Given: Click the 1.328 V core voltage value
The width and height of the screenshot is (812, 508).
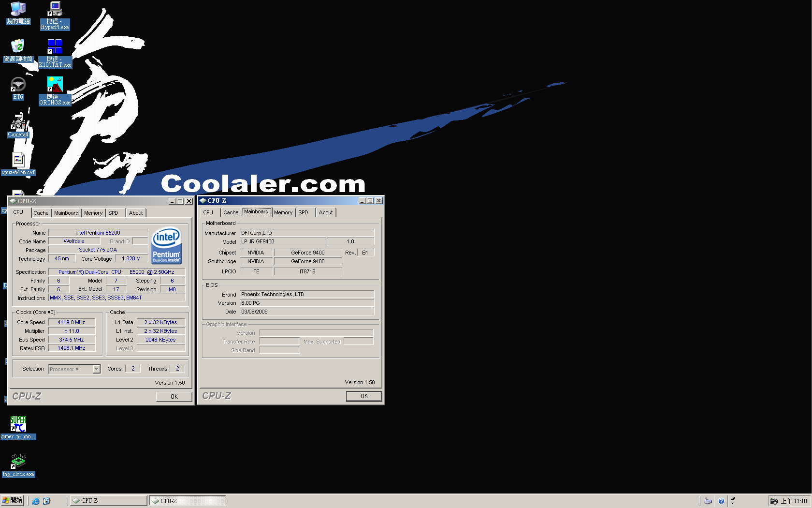Looking at the screenshot, I should pyautogui.click(x=131, y=258).
